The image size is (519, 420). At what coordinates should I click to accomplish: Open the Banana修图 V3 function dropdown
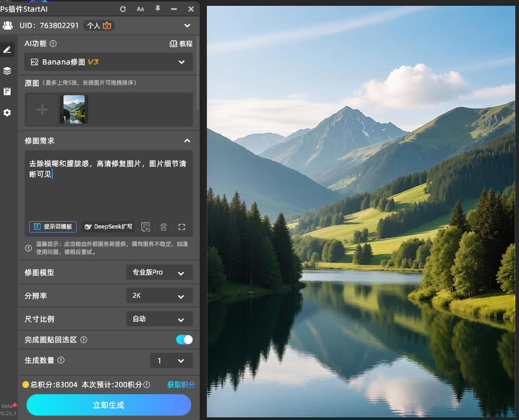click(x=108, y=62)
